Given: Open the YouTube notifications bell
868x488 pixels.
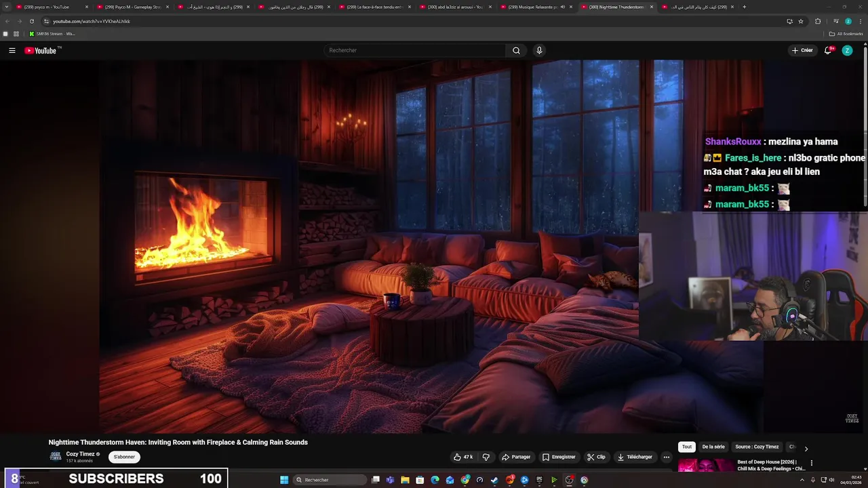Looking at the screenshot, I should point(827,50).
